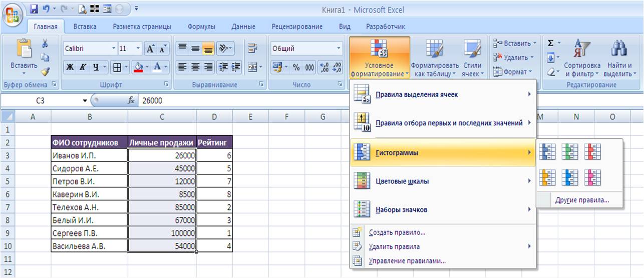Click the Save icon in quick access toolbar

pos(34,9)
